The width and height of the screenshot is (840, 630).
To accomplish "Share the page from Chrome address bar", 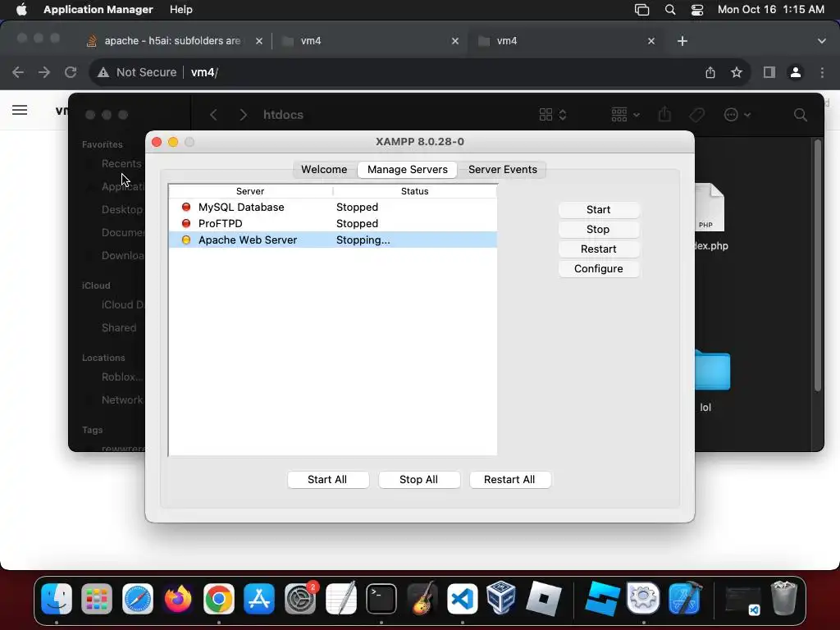I will pyautogui.click(x=710, y=72).
